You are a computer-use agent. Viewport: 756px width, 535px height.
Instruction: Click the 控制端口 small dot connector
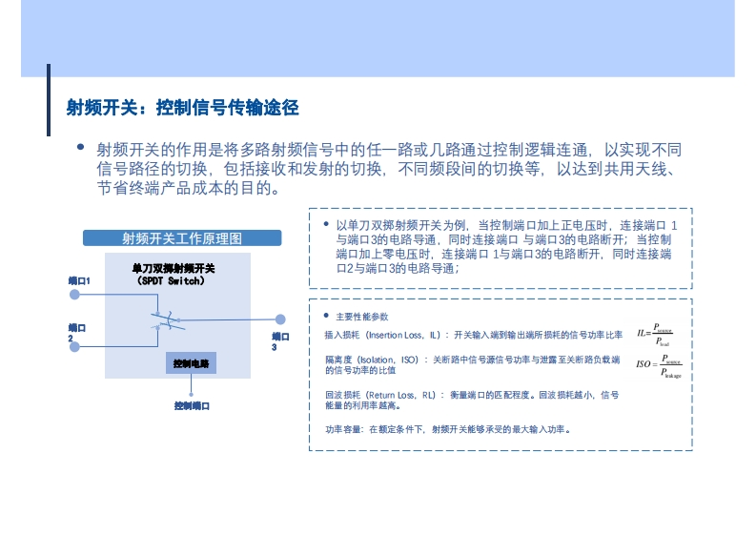tap(192, 393)
